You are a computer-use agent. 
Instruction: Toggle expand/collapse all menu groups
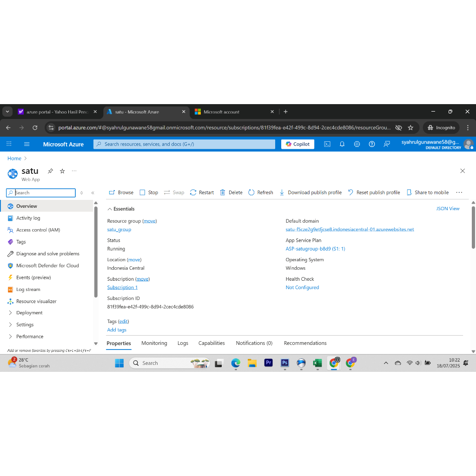point(81,193)
